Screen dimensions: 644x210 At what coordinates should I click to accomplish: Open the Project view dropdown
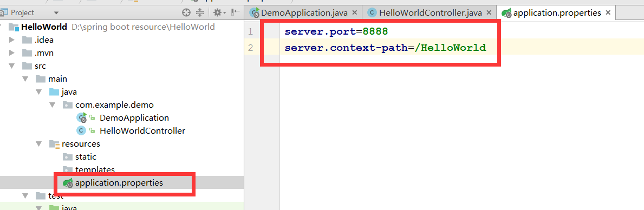pos(56,13)
